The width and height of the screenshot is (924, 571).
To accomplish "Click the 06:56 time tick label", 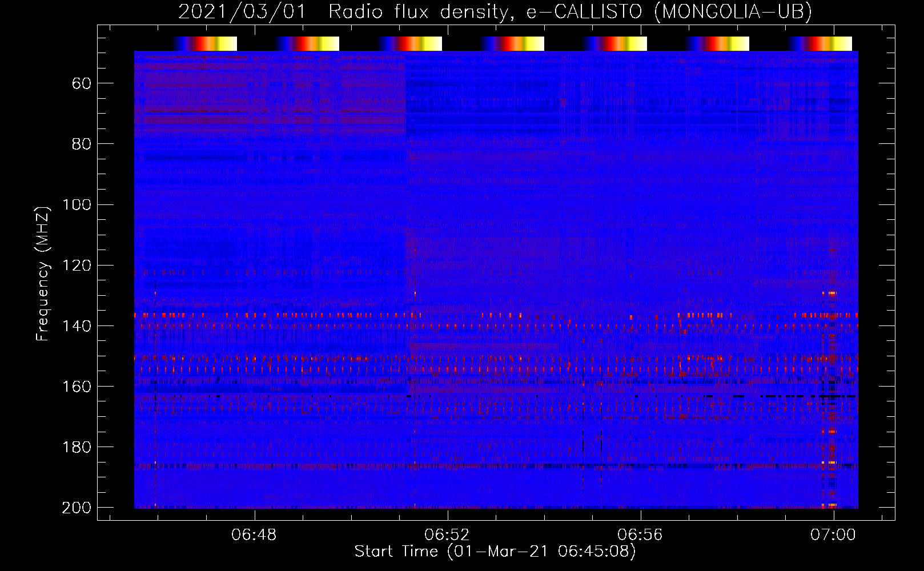I will tap(640, 535).
